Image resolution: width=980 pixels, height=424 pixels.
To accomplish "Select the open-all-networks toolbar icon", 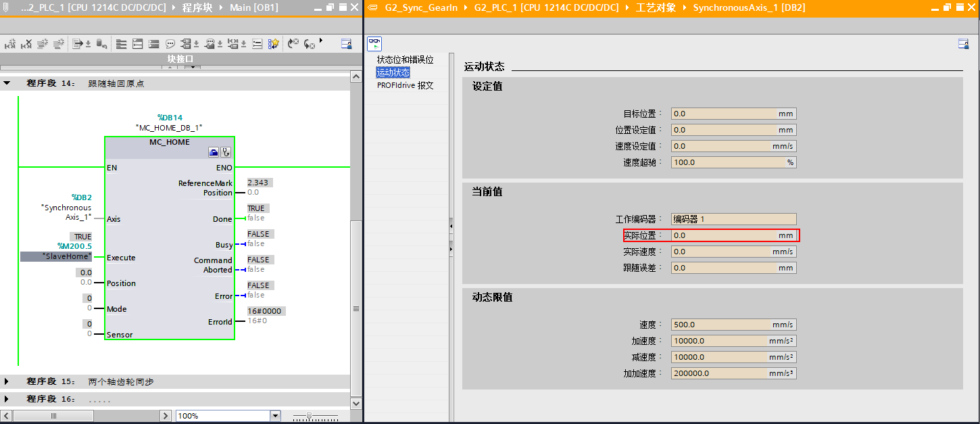I will click(x=137, y=44).
